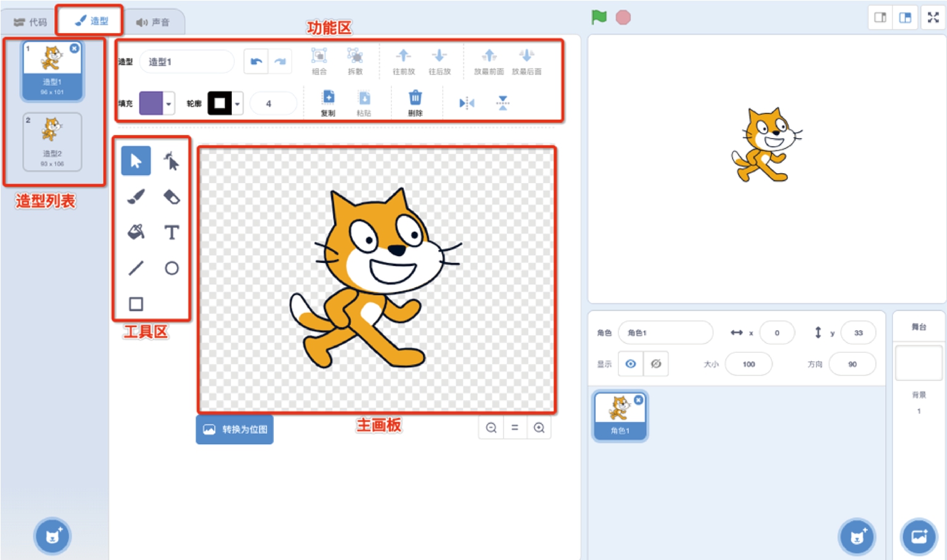Click the Undo arrow button
The width and height of the screenshot is (947, 560).
256,61
